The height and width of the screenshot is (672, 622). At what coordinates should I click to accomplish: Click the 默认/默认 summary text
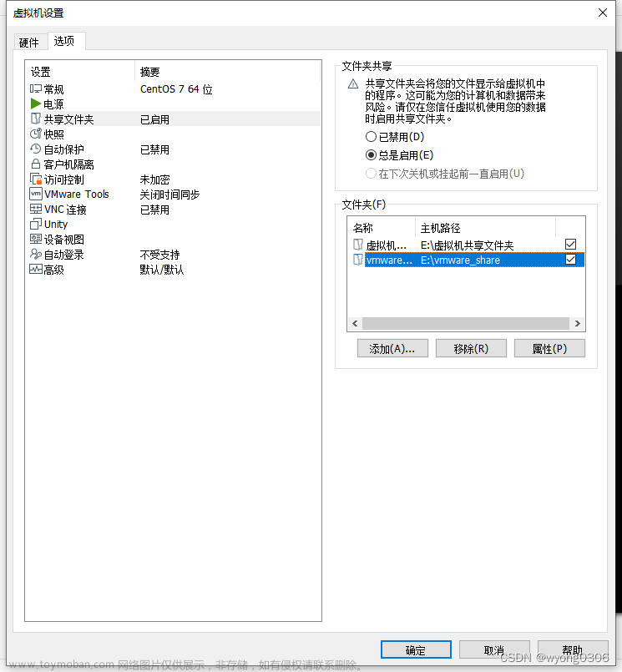[162, 270]
